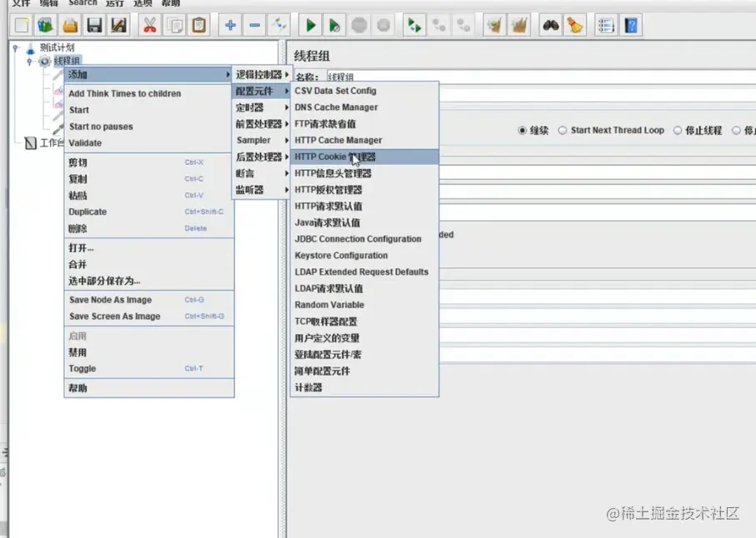Choose Duplicate in context menu

pyautogui.click(x=148, y=212)
